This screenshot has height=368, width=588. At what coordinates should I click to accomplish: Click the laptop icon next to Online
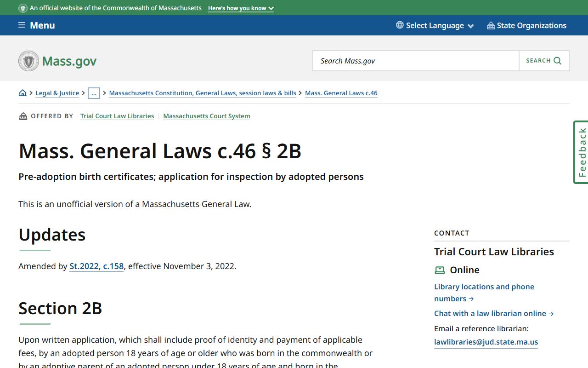click(440, 270)
